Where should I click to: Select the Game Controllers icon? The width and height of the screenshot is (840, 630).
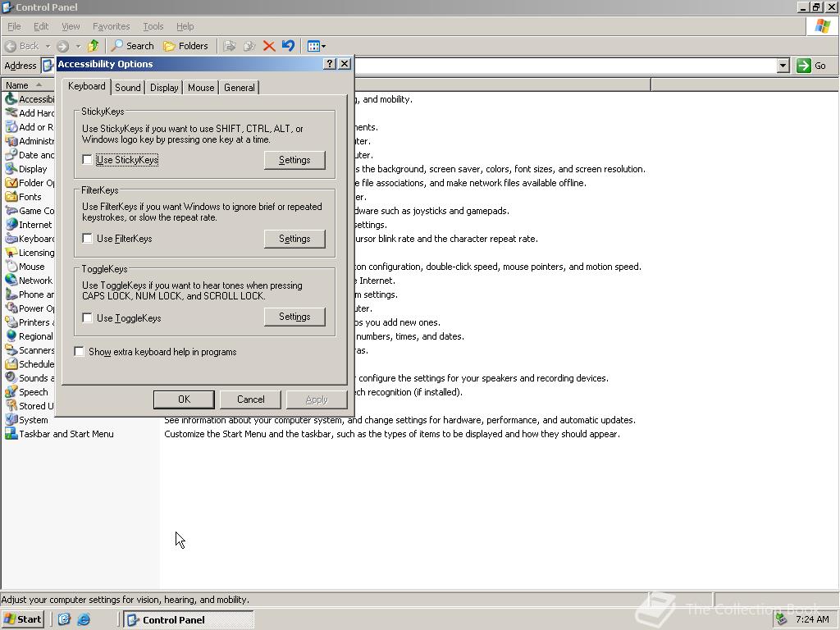click(11, 211)
